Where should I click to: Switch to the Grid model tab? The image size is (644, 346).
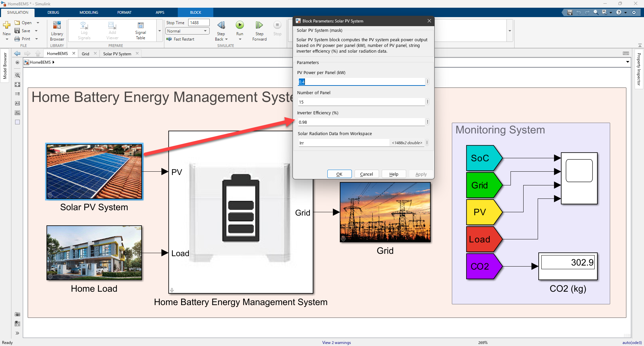tap(86, 54)
